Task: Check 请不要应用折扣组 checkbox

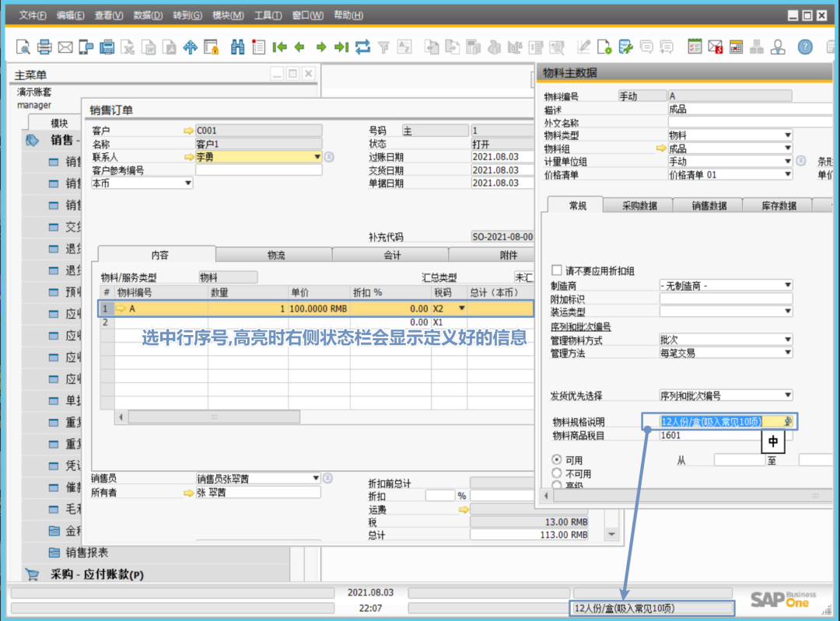Action: point(557,270)
